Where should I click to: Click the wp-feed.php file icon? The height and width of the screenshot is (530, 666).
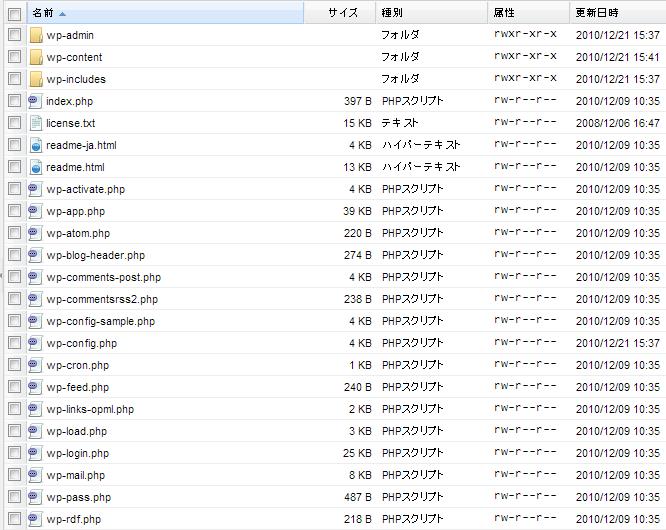pos(35,387)
